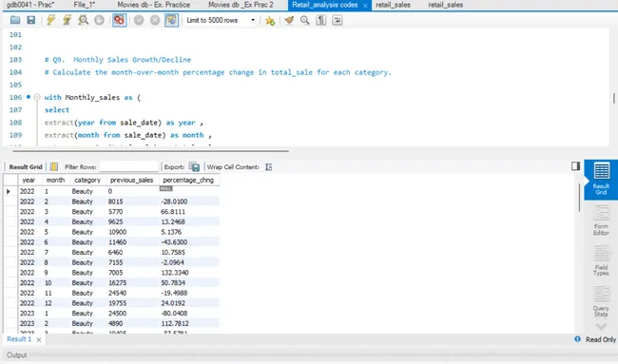The width and height of the screenshot is (618, 364).
Task: Click statement marker dot on line 106
Action: (29, 97)
